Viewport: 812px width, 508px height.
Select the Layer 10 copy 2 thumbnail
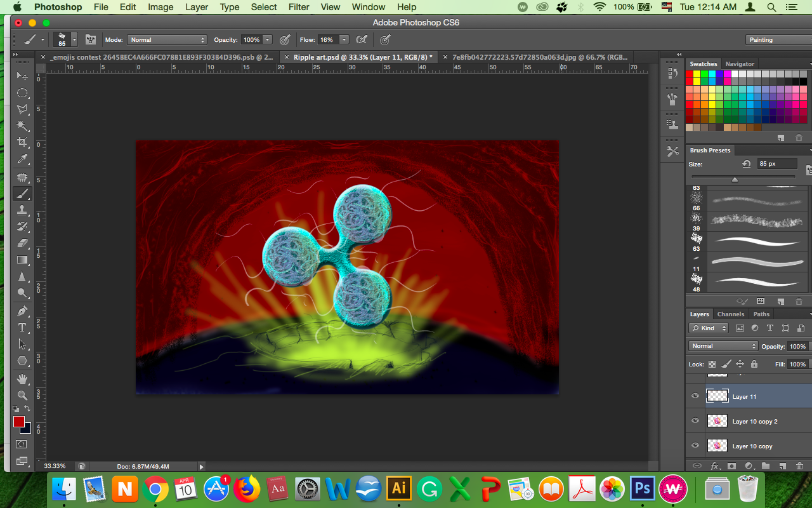pos(717,421)
